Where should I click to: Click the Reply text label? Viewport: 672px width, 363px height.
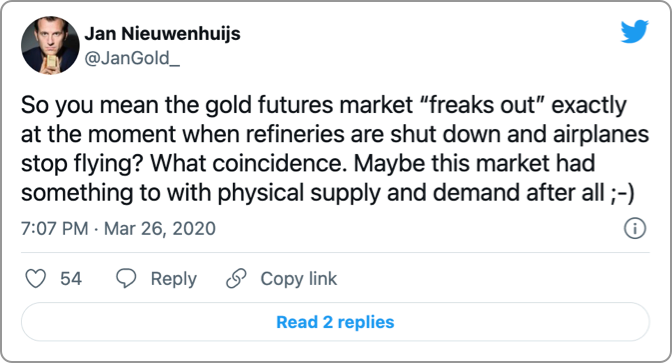[x=174, y=279]
